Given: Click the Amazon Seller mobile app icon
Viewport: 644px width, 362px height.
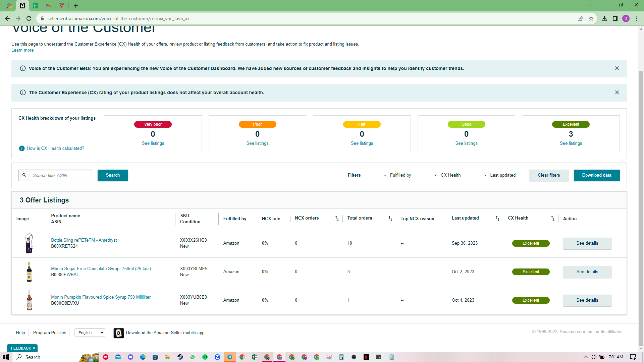Looking at the screenshot, I should click(118, 333).
